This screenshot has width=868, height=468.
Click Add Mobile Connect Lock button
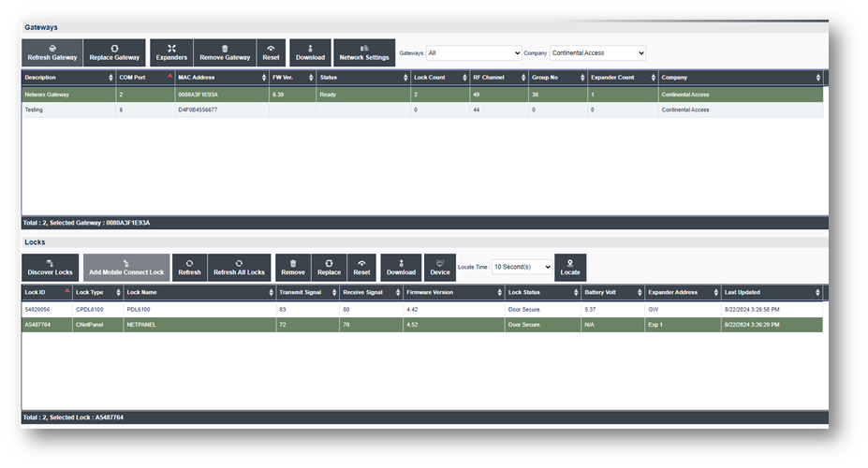[x=126, y=268]
